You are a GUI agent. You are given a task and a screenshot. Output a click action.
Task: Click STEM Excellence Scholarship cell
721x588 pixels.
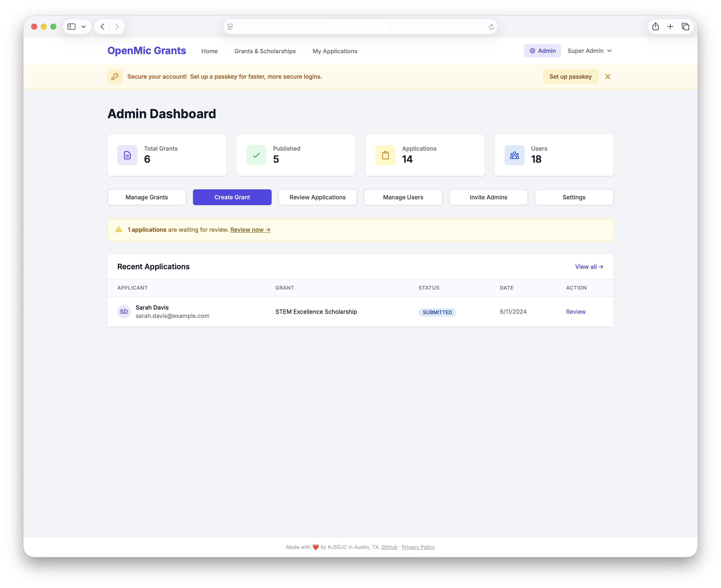pos(316,312)
